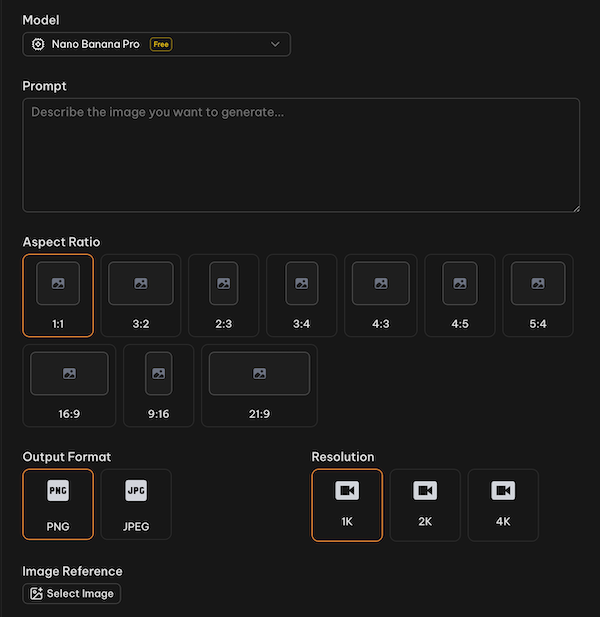This screenshot has height=617, width=600.
Task: Click the Nano Banana Pro model icon
Action: 38,44
